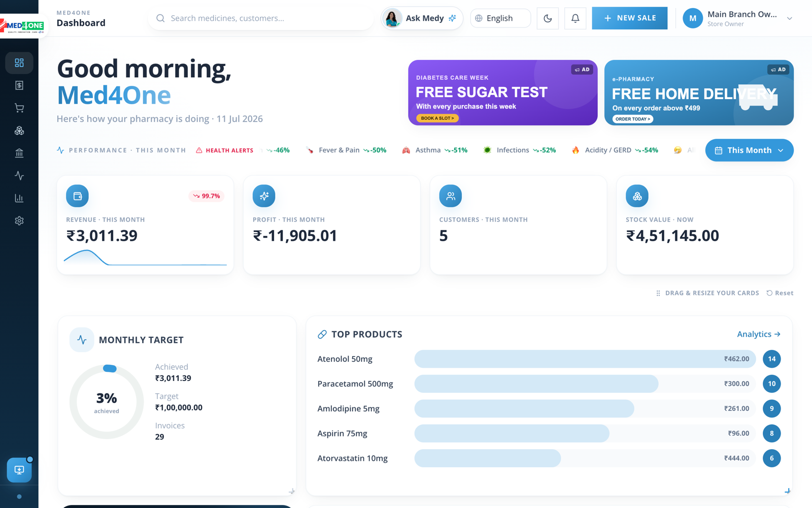Image resolution: width=812 pixels, height=508 pixels.
Task: Open the inventory boxes icon in sidebar
Action: pos(19,131)
